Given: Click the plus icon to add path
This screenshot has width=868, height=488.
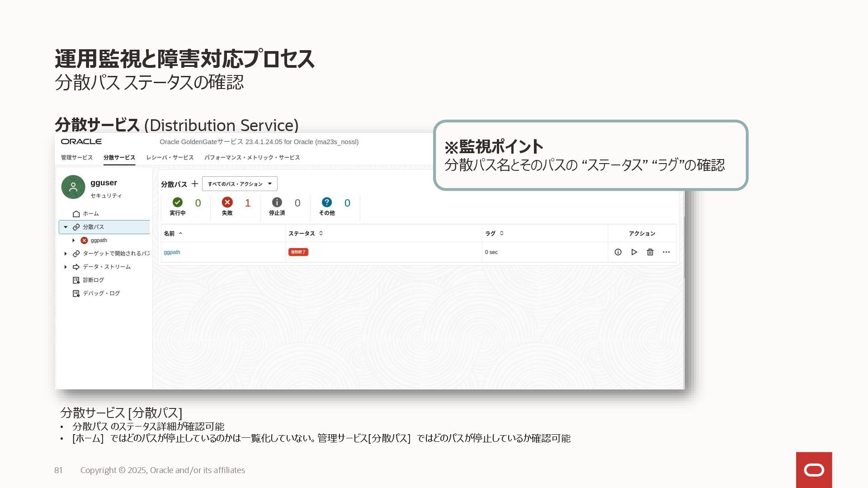Looking at the screenshot, I should point(194,184).
